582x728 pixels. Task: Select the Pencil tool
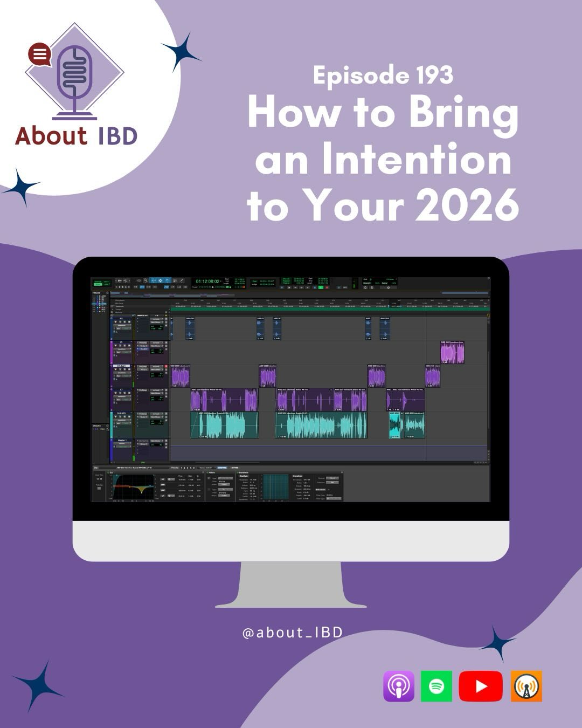[182, 280]
